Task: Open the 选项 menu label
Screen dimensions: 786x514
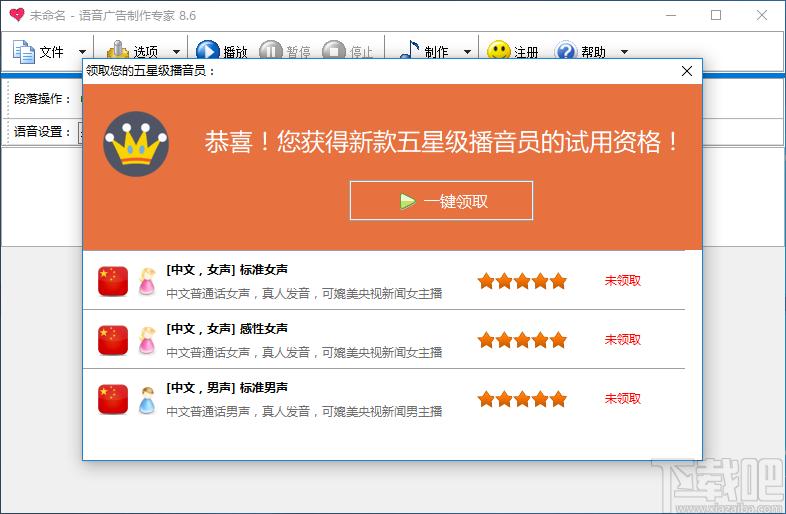Action: (x=146, y=52)
